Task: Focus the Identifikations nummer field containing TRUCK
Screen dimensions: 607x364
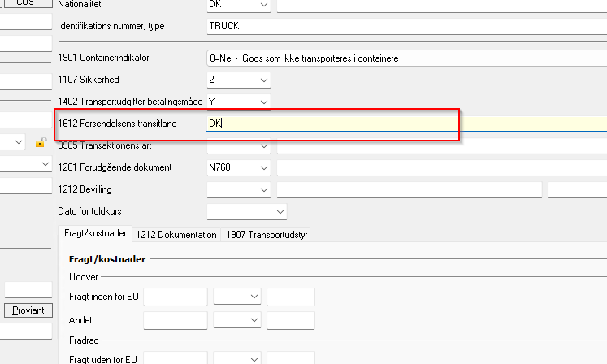Action: pos(406,26)
